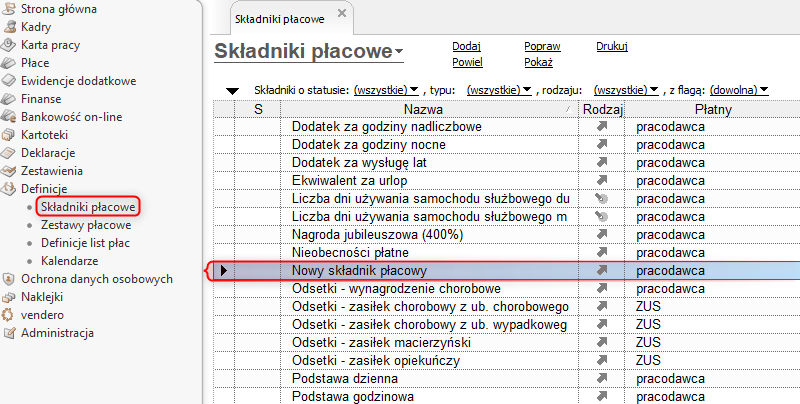Open the status filter dropdown (wszystkie)

coord(386,90)
